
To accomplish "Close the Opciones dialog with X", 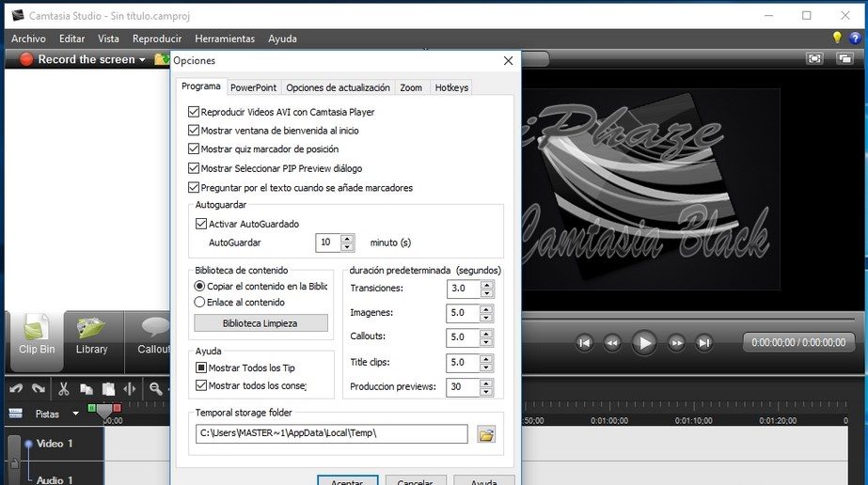I will (508, 61).
